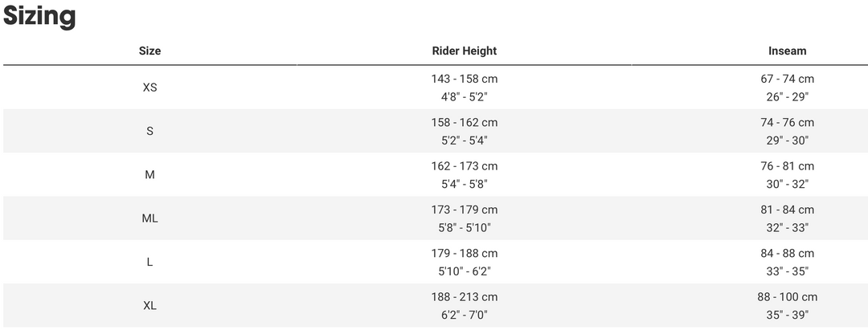Select the S size cell

coord(149,131)
